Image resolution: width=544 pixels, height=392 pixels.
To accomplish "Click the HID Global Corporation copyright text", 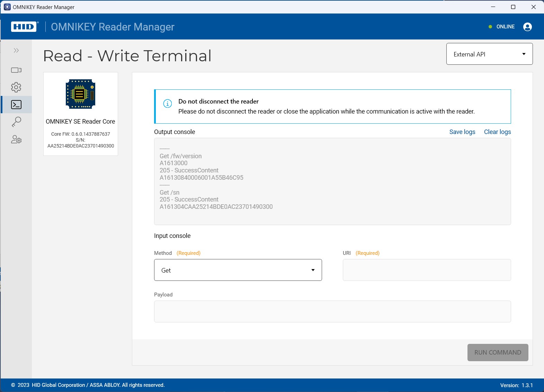I will click(x=88, y=385).
